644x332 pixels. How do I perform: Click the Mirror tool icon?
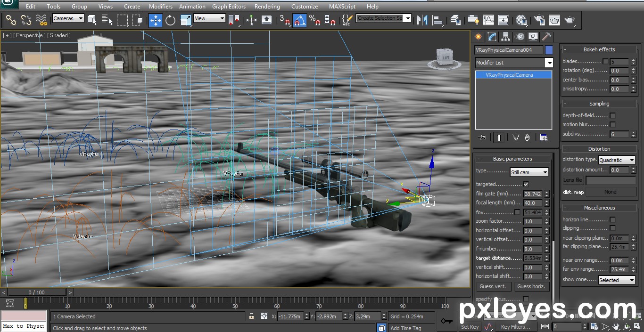tap(422, 20)
